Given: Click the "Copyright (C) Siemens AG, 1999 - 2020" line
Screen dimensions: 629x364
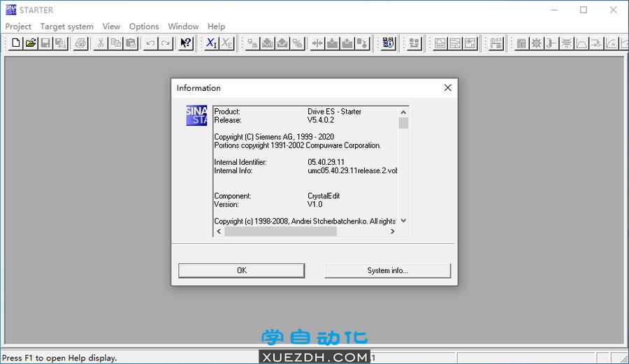Looking at the screenshot, I should [274, 137].
